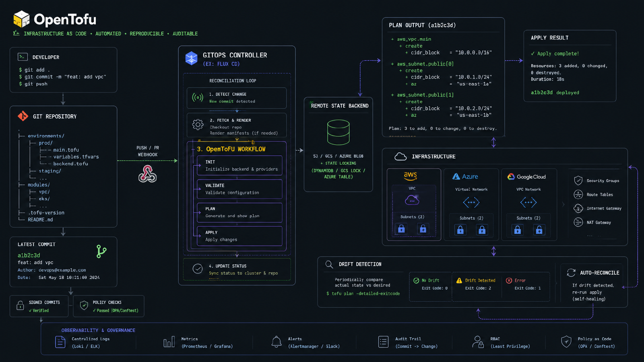Click the a1b2c3d hash under Latest Commit

tap(29, 255)
